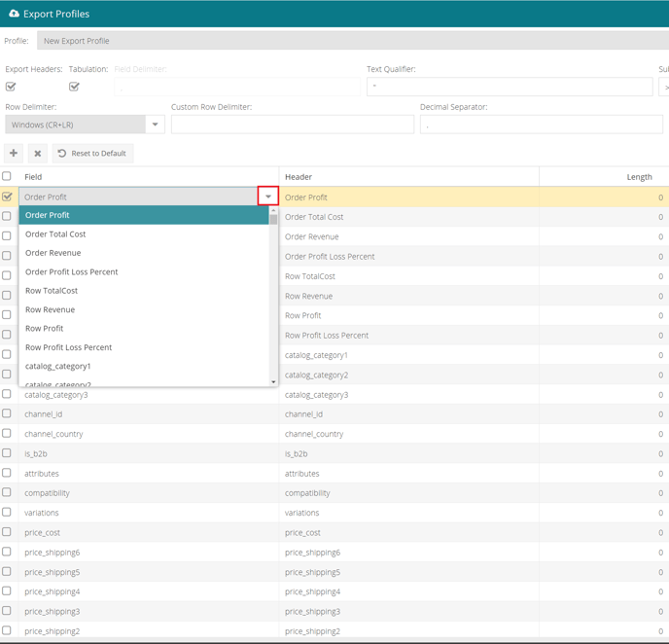Open the Row Delimiter dropdown
Screen dimensions: 669x644
click(155, 125)
